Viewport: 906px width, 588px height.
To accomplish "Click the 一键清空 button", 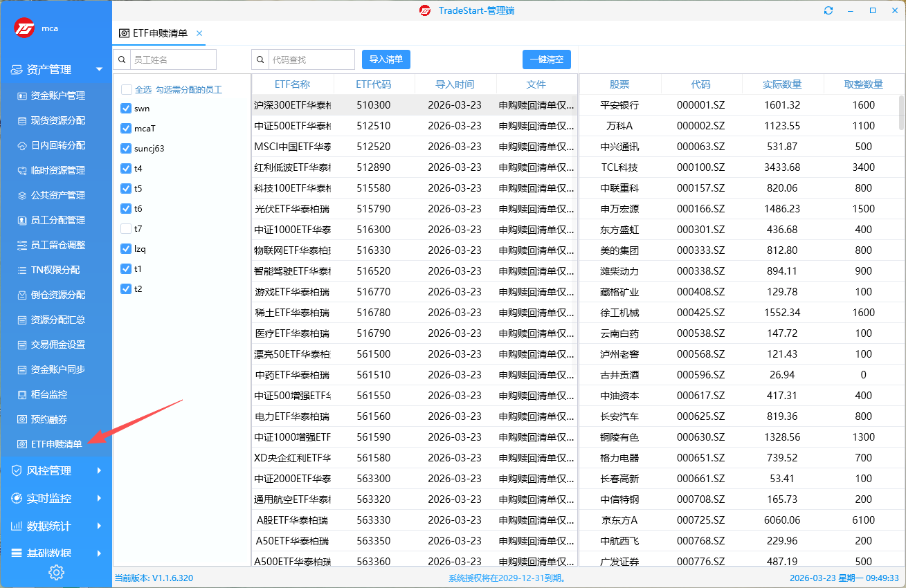I will click(x=547, y=59).
